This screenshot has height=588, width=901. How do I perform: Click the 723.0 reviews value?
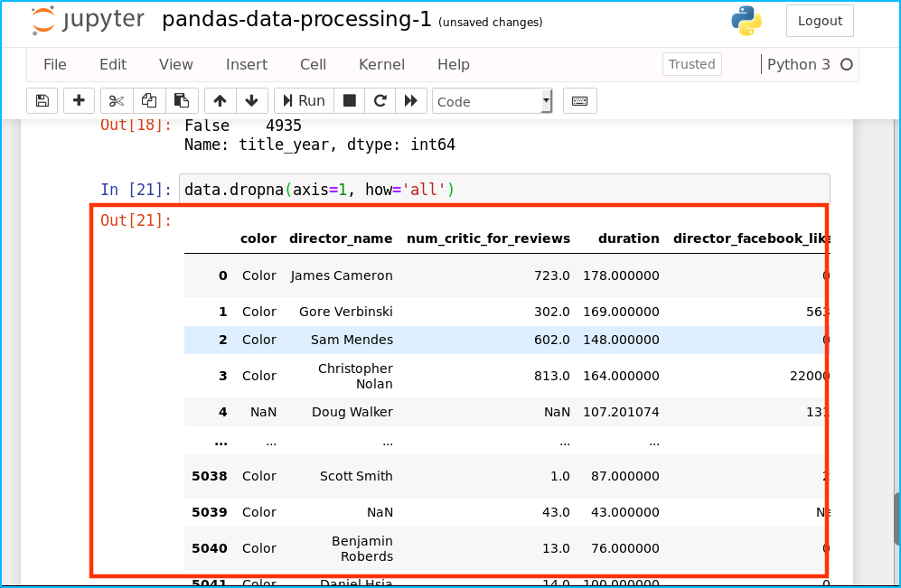[551, 275]
